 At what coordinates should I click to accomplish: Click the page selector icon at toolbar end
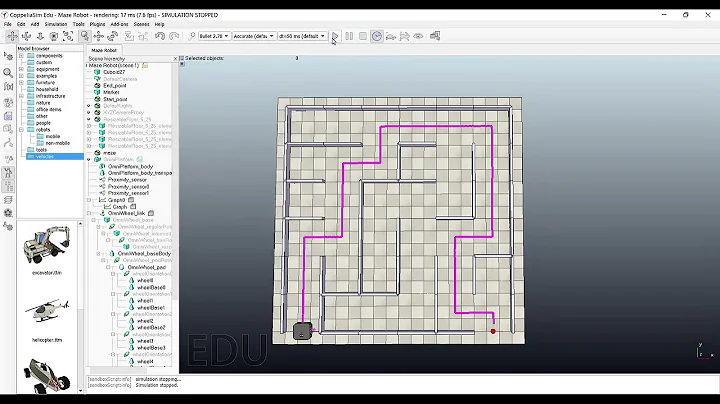(435, 36)
